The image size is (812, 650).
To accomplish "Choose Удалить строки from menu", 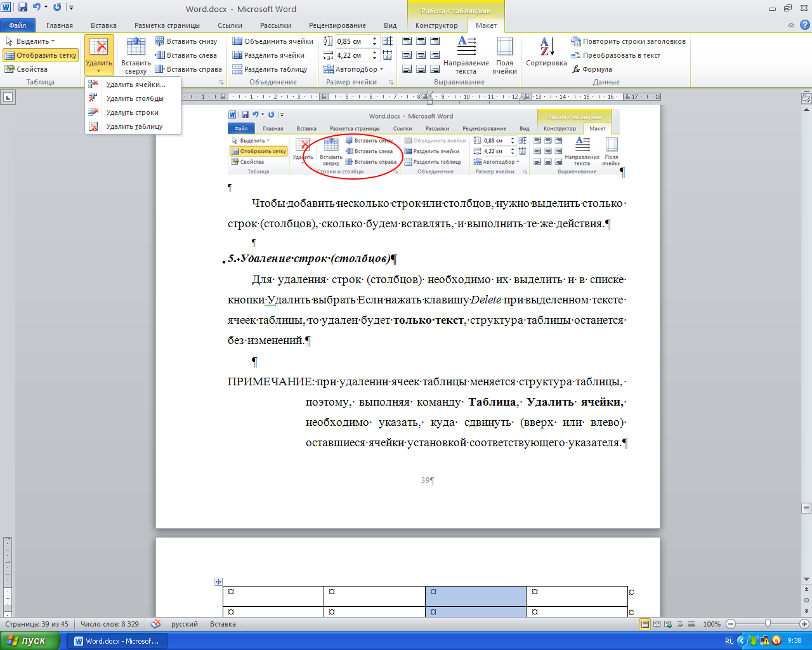I will coord(133,112).
